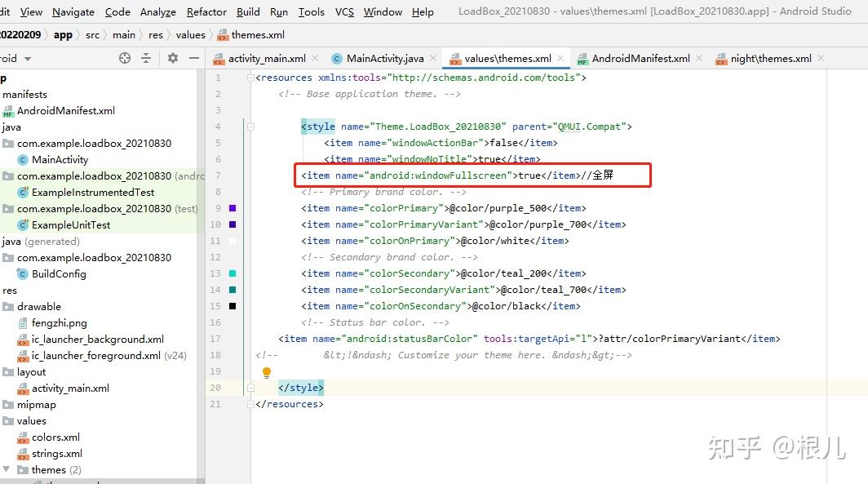Hide the Project panel with minus icon

(194, 58)
